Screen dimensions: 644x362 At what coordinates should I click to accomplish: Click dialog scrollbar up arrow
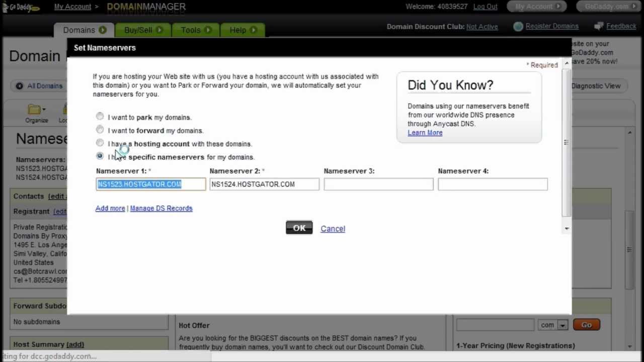567,63
